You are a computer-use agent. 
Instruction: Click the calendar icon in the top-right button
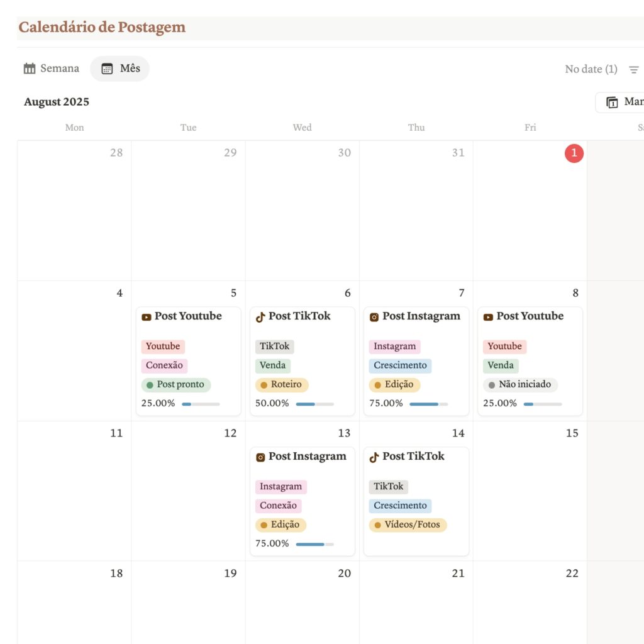click(613, 101)
